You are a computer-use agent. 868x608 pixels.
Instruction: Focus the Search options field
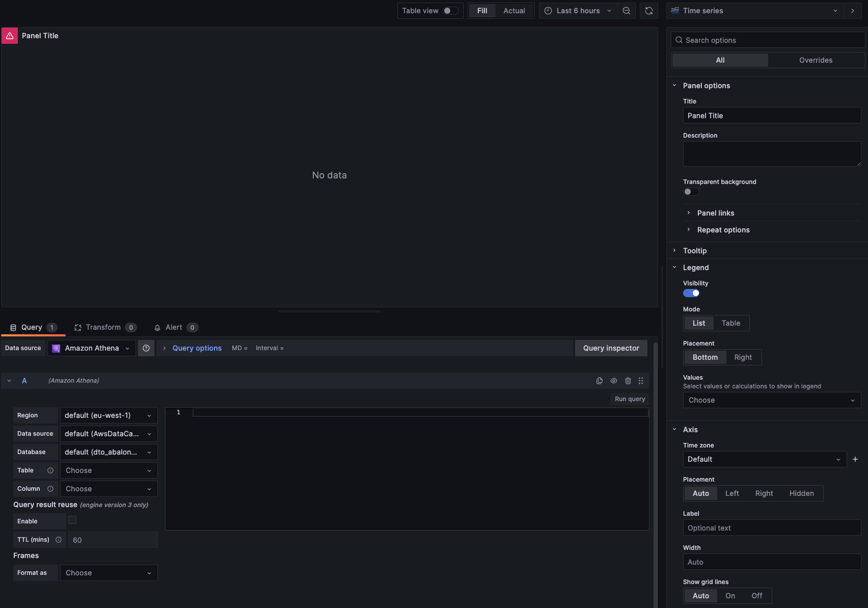coord(768,40)
